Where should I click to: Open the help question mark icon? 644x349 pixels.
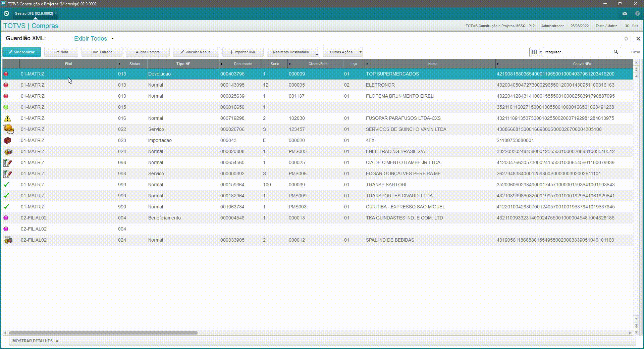coord(637,13)
